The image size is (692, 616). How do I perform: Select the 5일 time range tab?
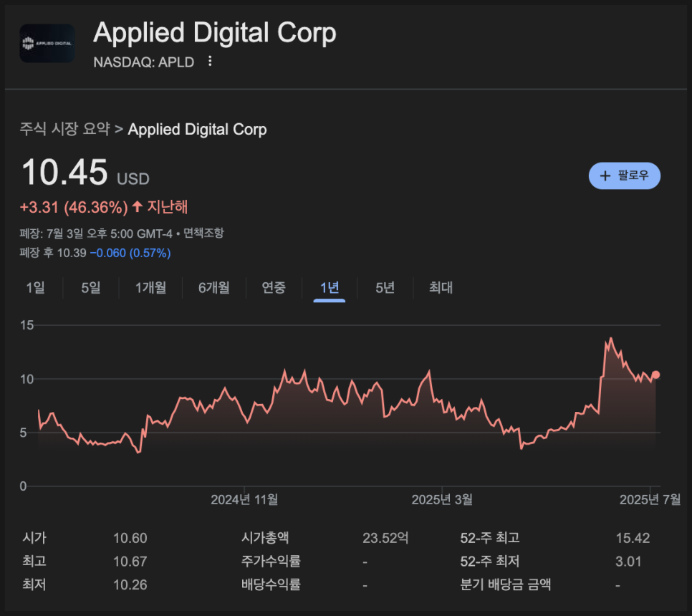pos(91,288)
